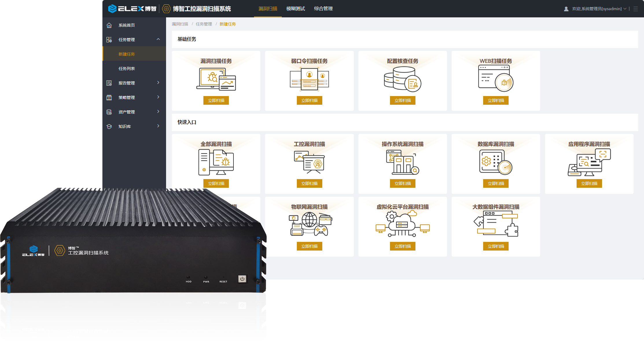Click the 任务管理 breadcrumb link
Image resolution: width=644 pixels, height=344 pixels.
(x=204, y=24)
